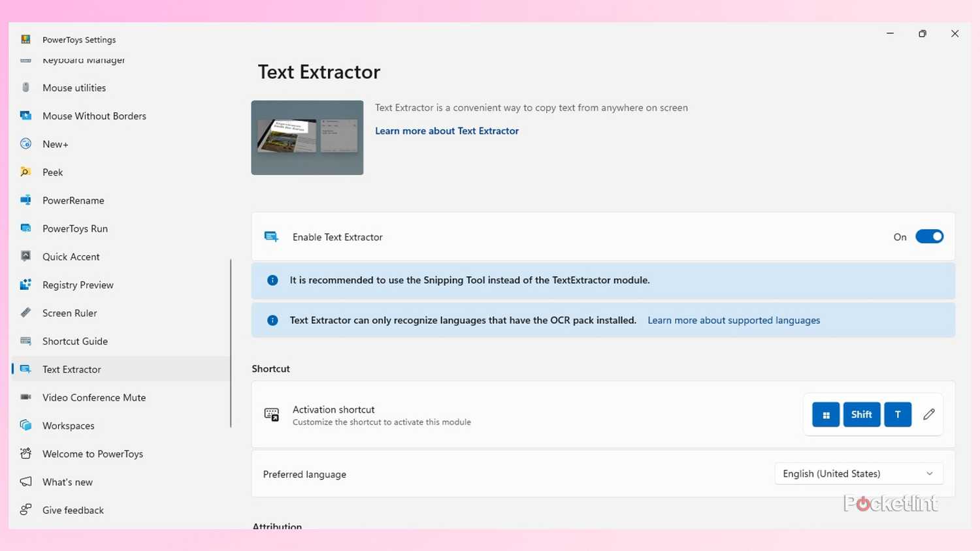Open Registry Preview settings page

pyautogui.click(x=121, y=285)
